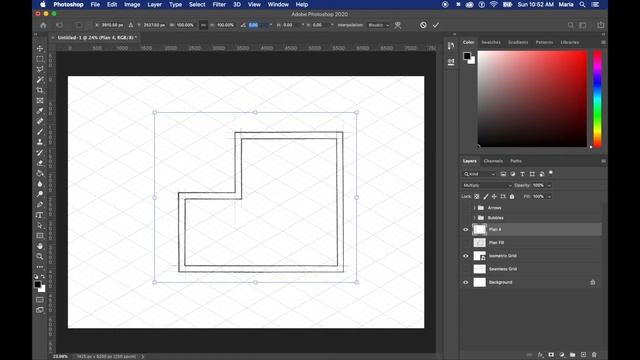This screenshot has width=640, height=360.
Task: Select the Magic Wand tool
Action: pos(40,80)
